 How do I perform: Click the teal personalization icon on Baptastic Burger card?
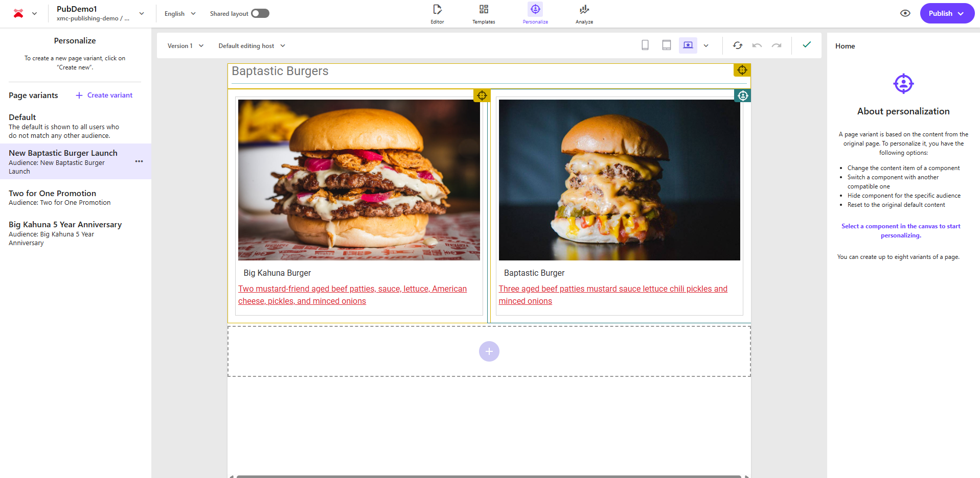(742, 95)
